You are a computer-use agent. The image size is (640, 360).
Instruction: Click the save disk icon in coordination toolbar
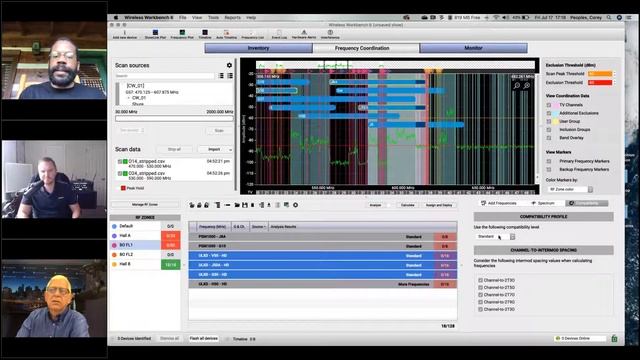244,205
